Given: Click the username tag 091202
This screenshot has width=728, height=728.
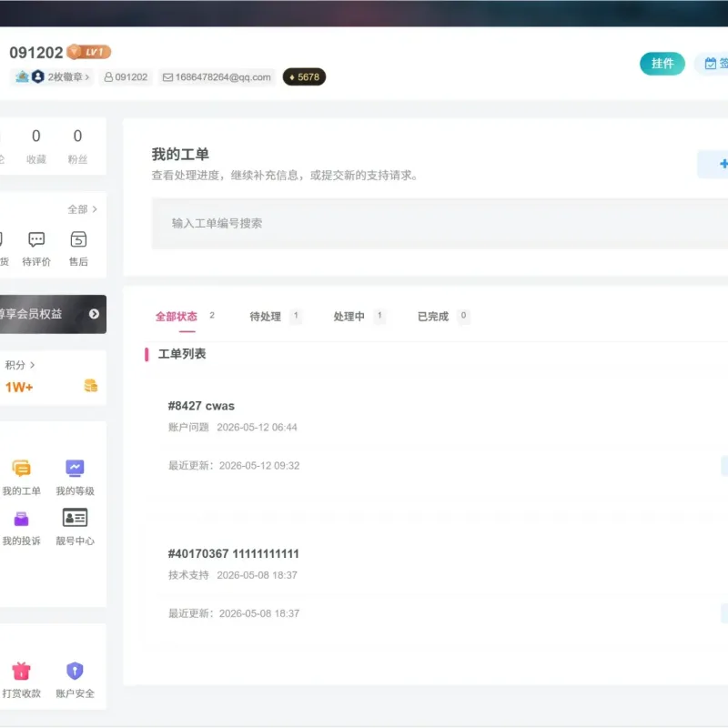Looking at the screenshot, I should [126, 77].
